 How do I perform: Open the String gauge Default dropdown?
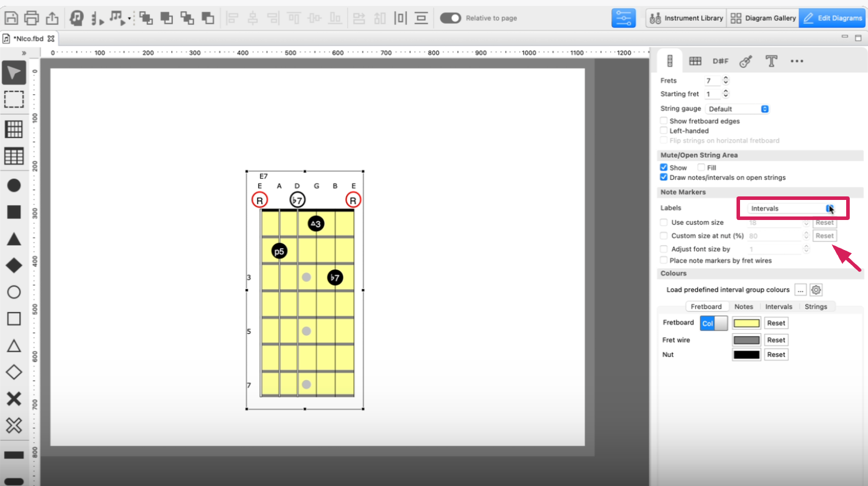tap(738, 109)
